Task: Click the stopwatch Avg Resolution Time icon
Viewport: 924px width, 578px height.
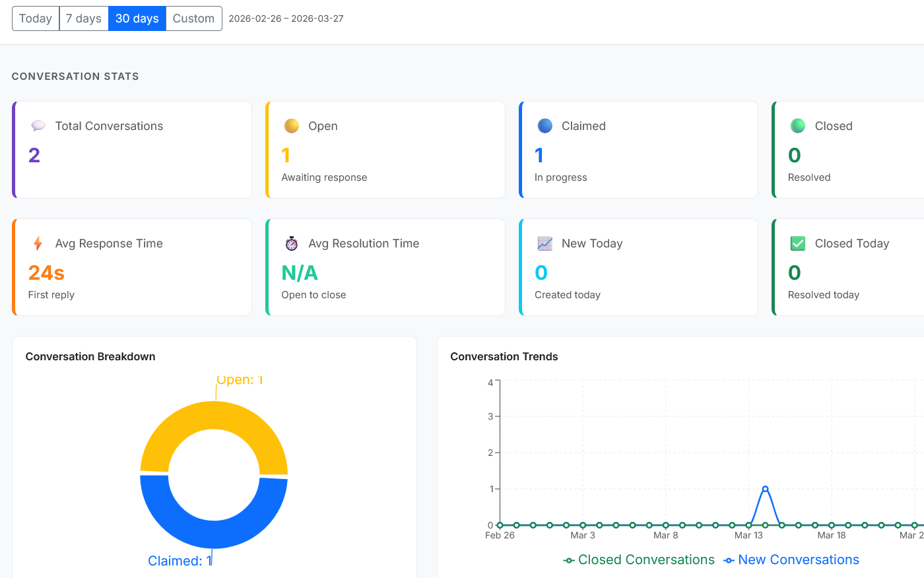Action: pos(291,243)
